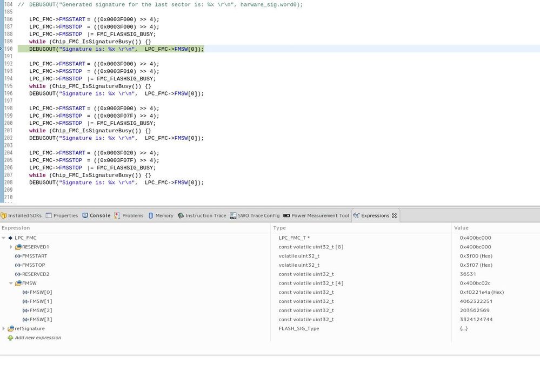Open Power Measurement Tool tab
Screen dimensions: 540x392
316,215
